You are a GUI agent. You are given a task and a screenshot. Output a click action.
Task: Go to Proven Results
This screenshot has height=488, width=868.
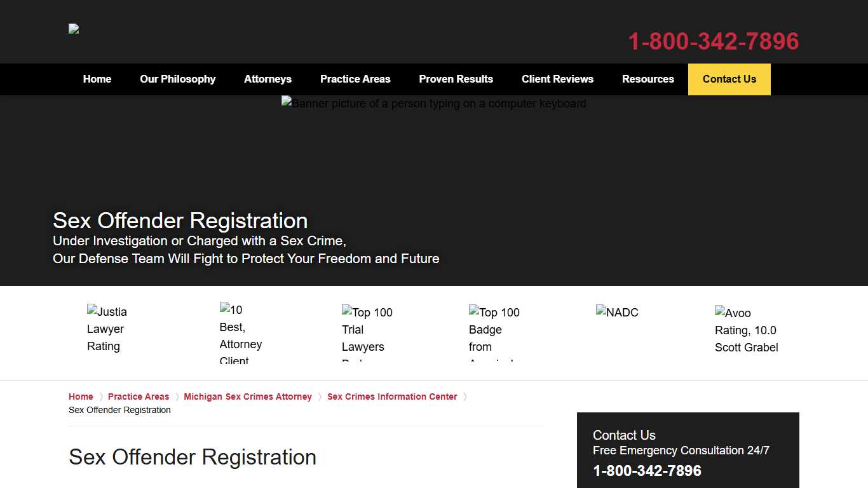pos(456,79)
